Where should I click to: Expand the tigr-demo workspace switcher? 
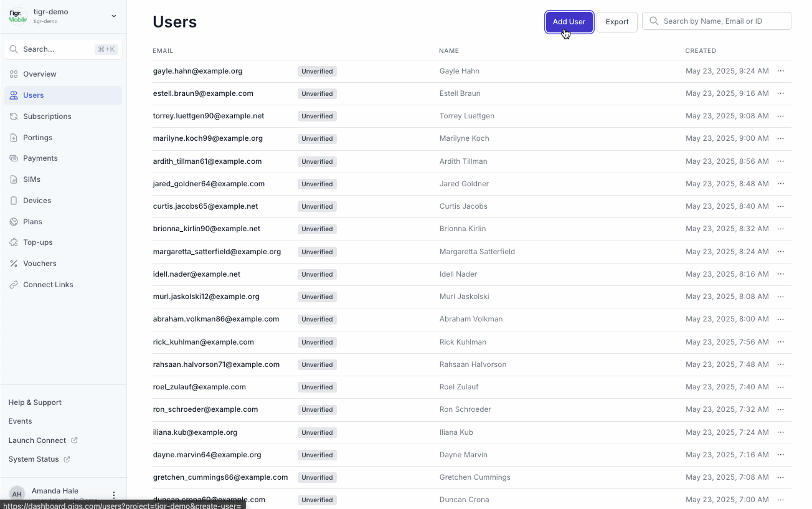(113, 16)
